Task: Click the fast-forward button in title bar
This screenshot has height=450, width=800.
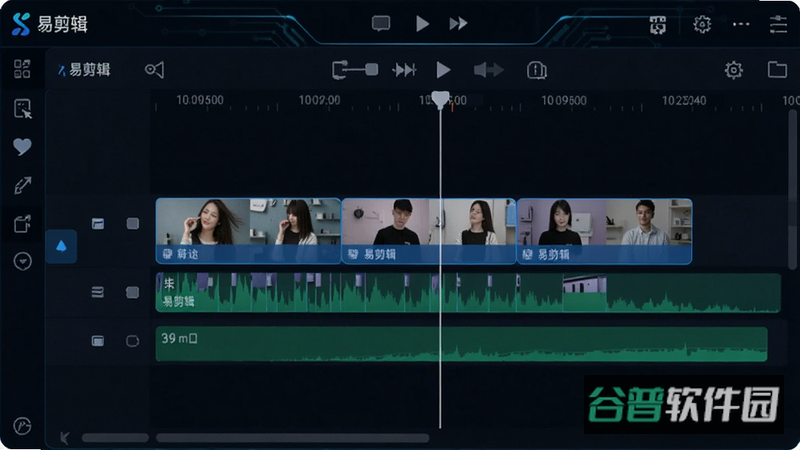Action: point(458,23)
